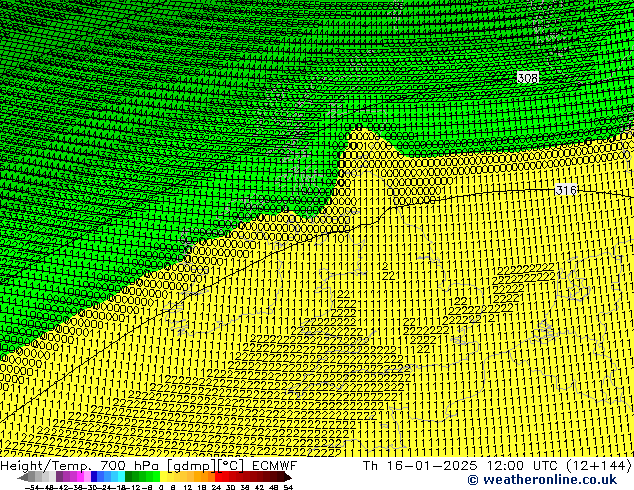Click the 308 height contour label
This screenshot has width=634, height=490.
click(x=528, y=78)
